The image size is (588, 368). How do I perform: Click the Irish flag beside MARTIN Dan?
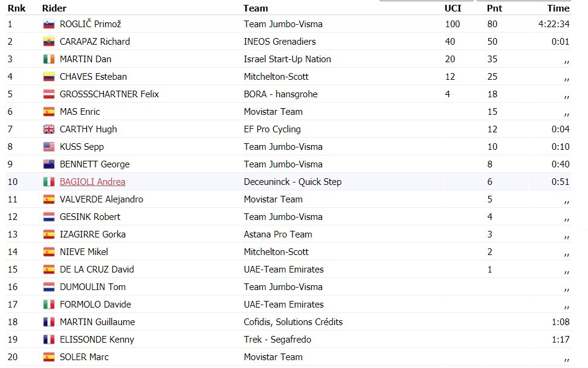click(x=49, y=60)
